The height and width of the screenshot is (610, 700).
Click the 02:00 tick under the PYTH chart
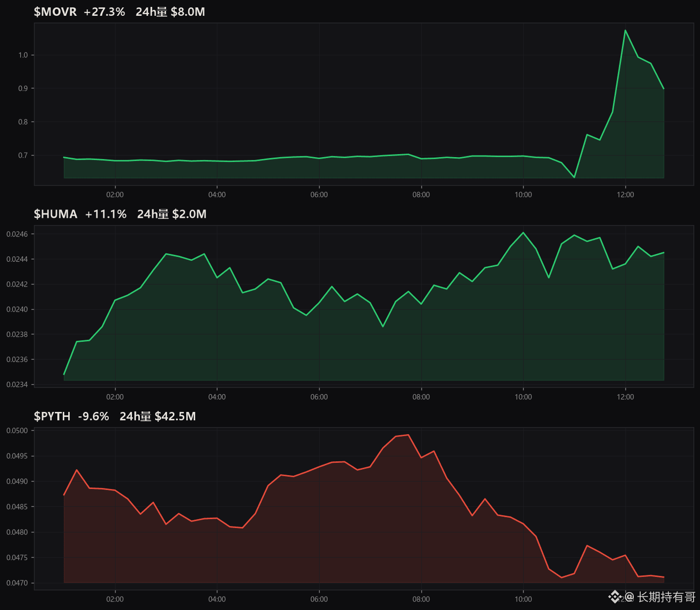(115, 599)
